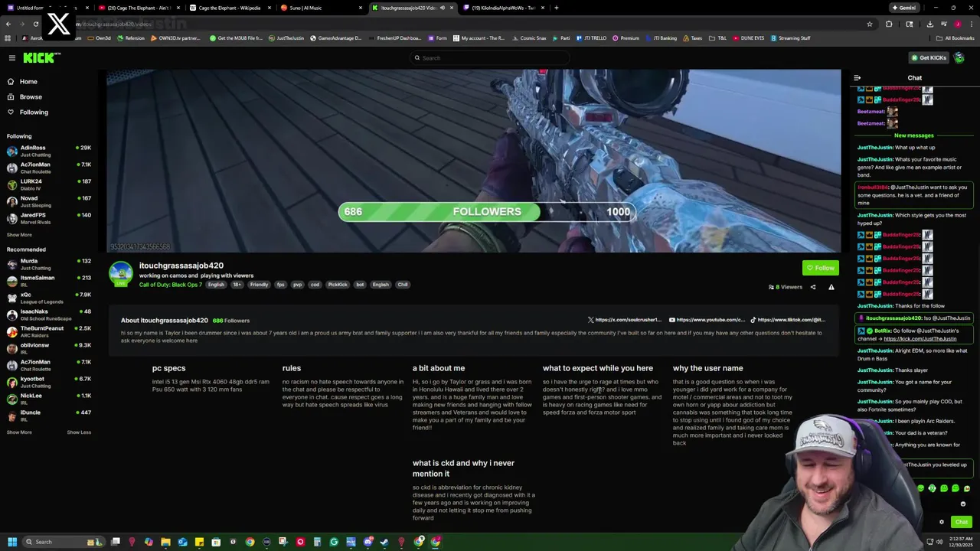Click the streamer's profile avatar
This screenshot has height=551, width=980.
coord(120,273)
